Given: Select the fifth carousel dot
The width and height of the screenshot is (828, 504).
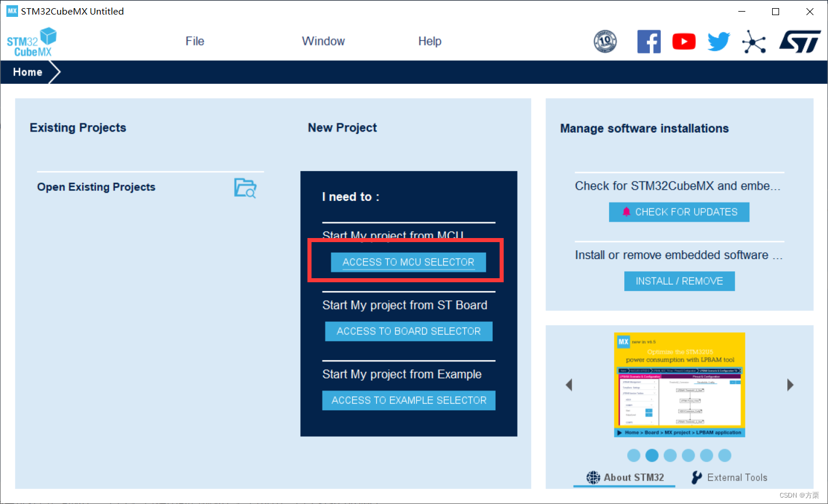Looking at the screenshot, I should pos(706,455).
